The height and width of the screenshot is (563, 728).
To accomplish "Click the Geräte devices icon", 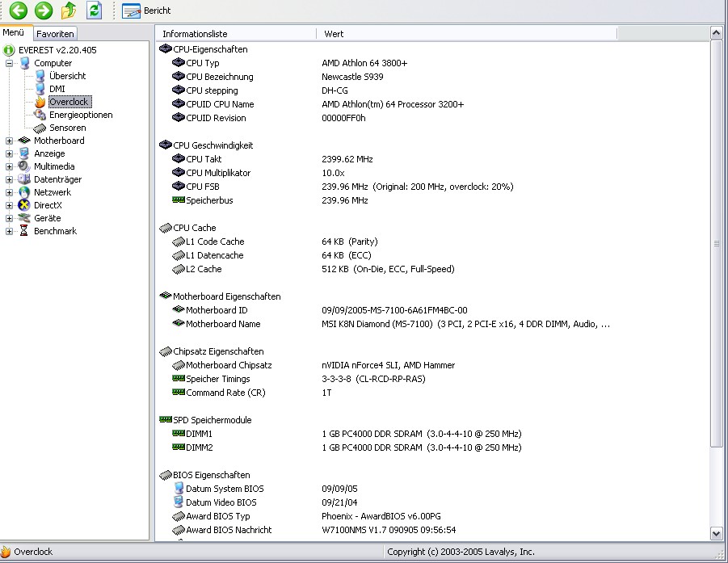I will click(24, 218).
